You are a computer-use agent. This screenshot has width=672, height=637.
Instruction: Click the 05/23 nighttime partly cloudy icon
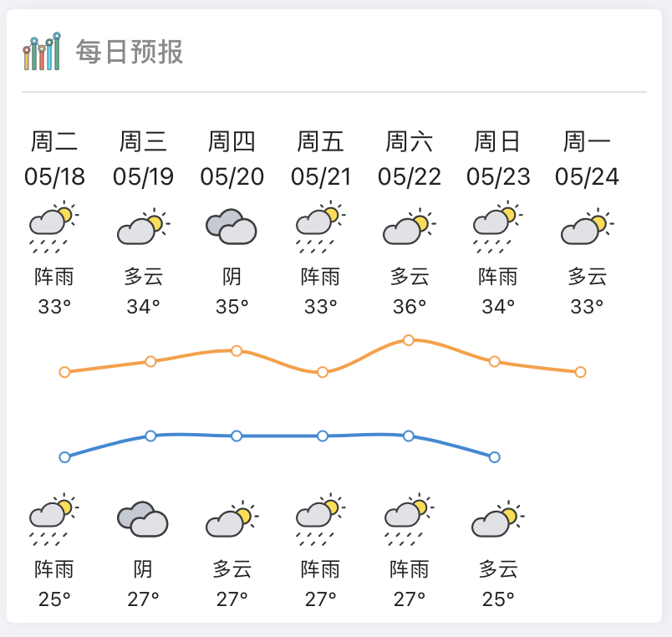click(498, 519)
